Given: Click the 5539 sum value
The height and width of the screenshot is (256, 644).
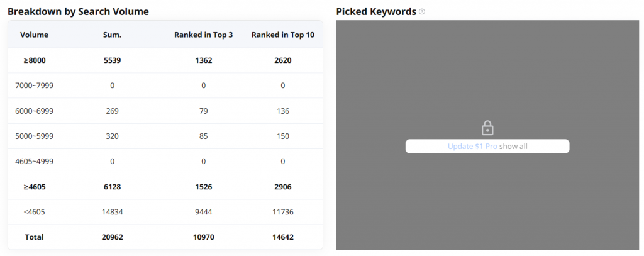Looking at the screenshot, I should [112, 60].
